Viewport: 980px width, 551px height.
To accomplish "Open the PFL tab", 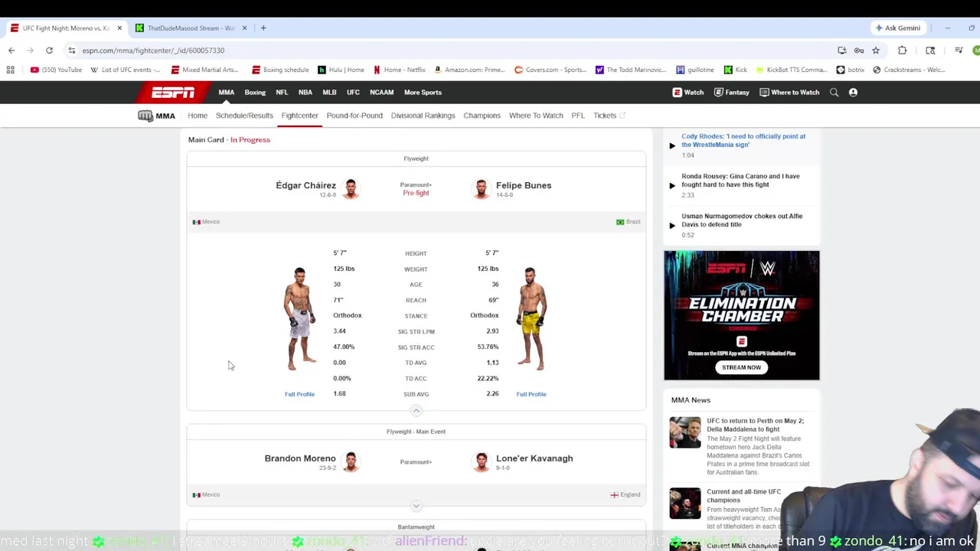I will [578, 116].
